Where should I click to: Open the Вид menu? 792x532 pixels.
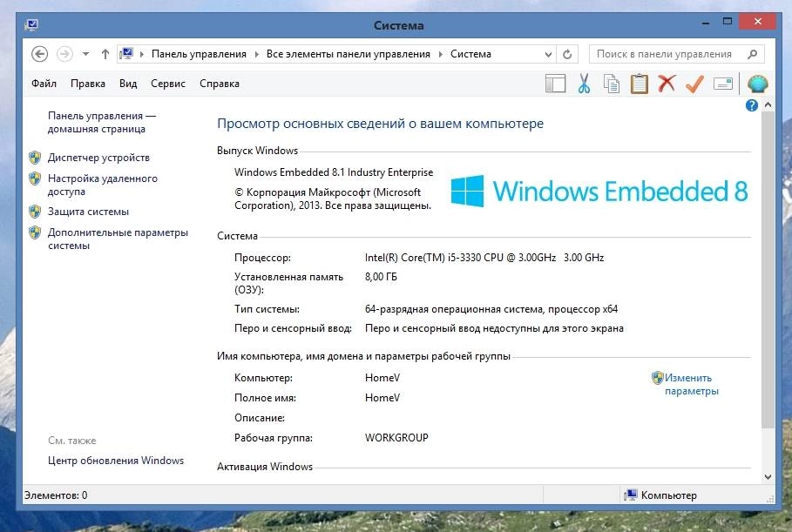pos(128,84)
